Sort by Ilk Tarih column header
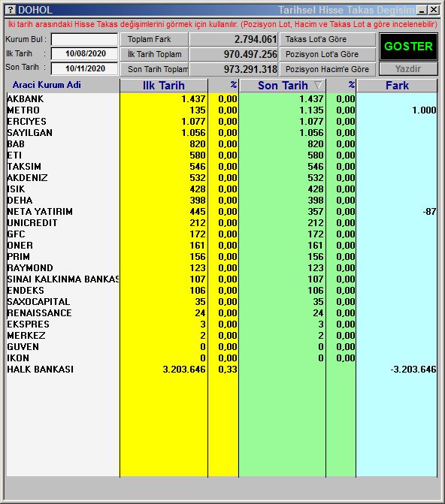The width and height of the screenshot is (445, 504). 163,86
